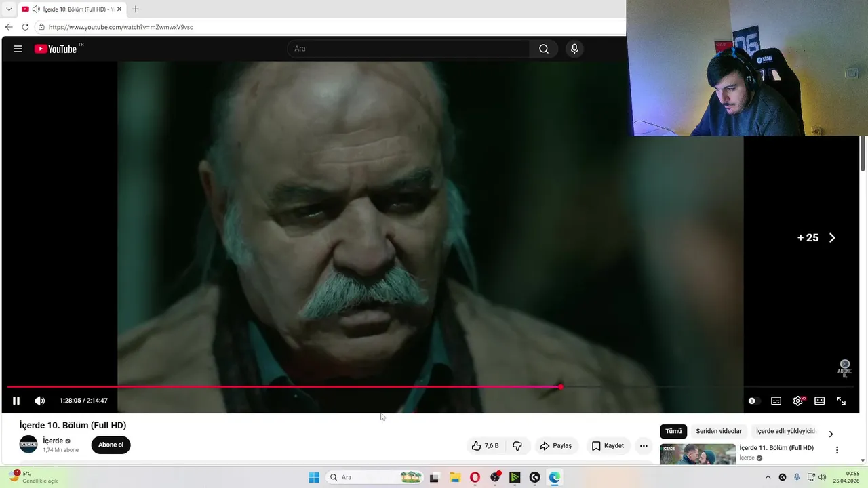The height and width of the screenshot is (488, 868).
Task: View site information icon in address bar
Action: coord(41,27)
